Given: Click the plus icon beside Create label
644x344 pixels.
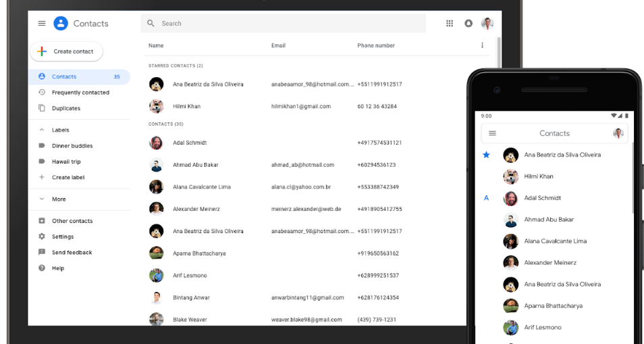Looking at the screenshot, I should (41, 177).
